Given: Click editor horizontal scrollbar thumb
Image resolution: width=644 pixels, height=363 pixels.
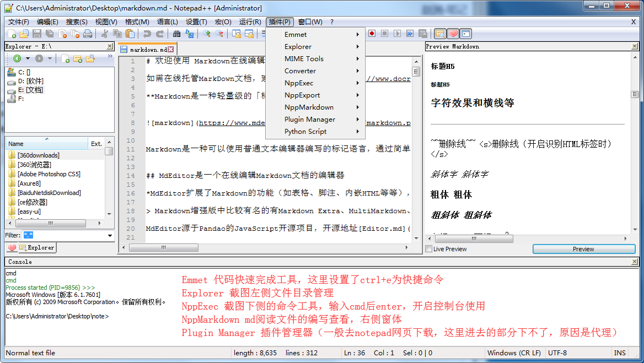Looking at the screenshot, I should click(163, 248).
